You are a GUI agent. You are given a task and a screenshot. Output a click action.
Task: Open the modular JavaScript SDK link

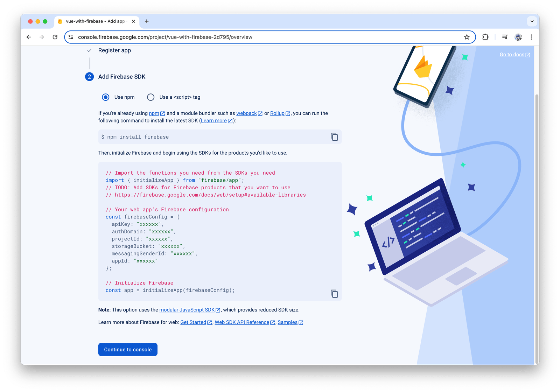(x=190, y=310)
